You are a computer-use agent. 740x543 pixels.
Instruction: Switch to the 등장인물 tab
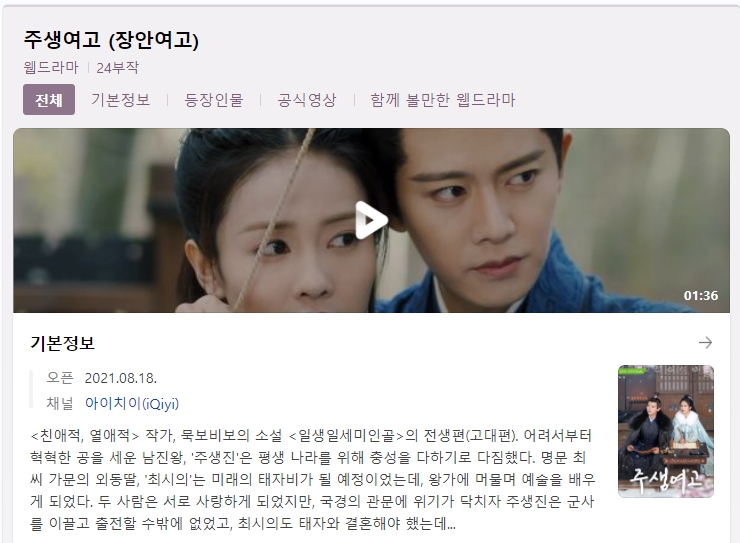[x=213, y=100]
